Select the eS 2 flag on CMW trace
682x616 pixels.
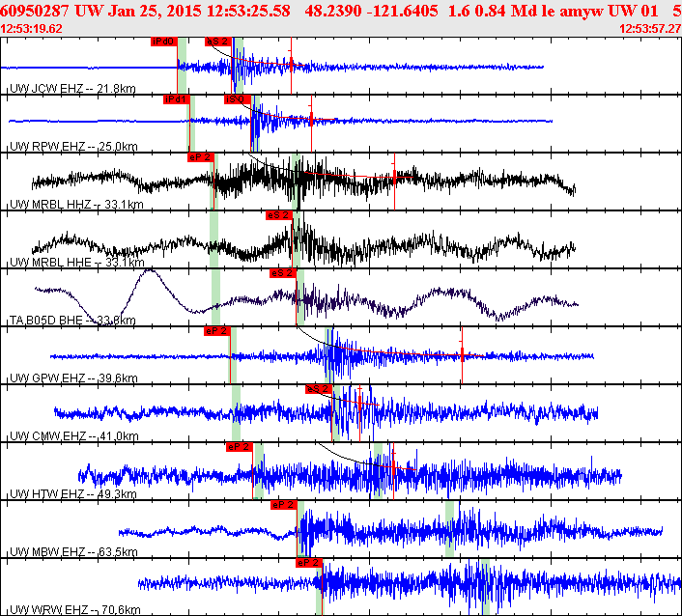pyautogui.click(x=319, y=389)
